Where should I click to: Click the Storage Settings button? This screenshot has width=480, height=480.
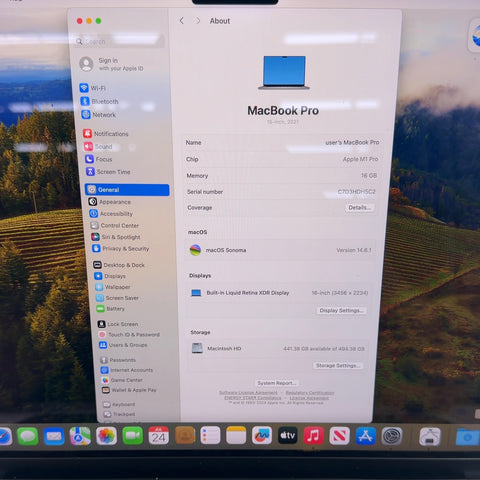pyautogui.click(x=338, y=366)
